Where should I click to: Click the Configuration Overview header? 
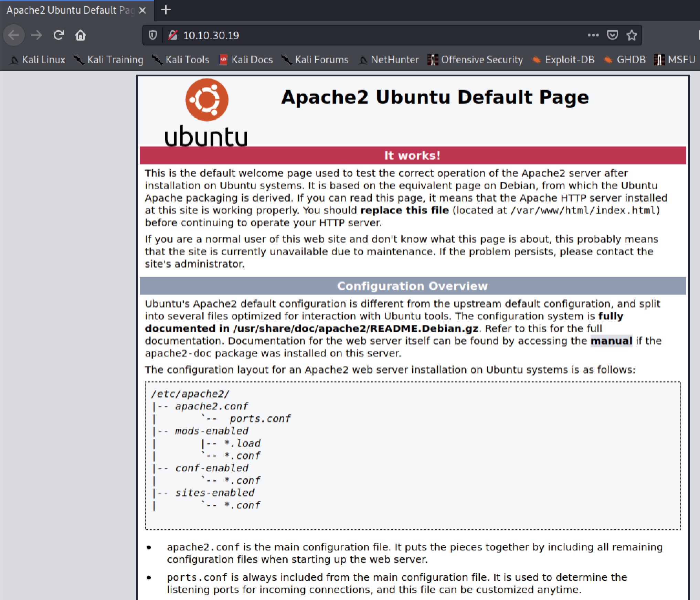coord(412,286)
